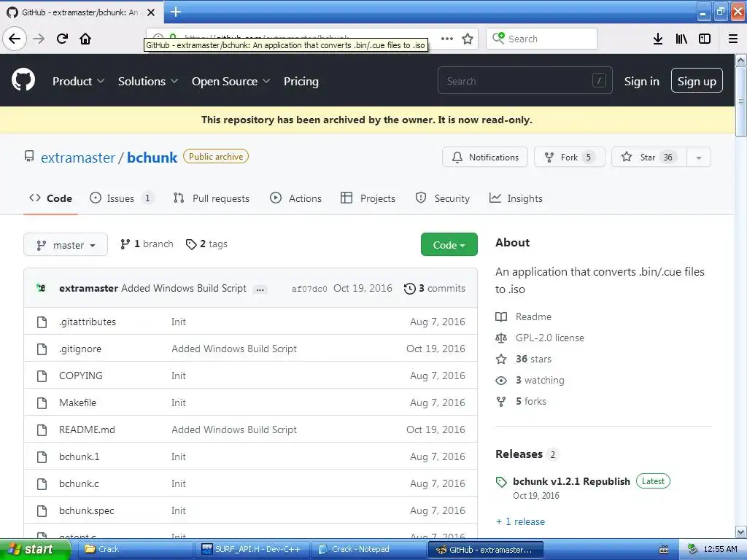
Task: Open the Windows start button
Action: [x=35, y=550]
